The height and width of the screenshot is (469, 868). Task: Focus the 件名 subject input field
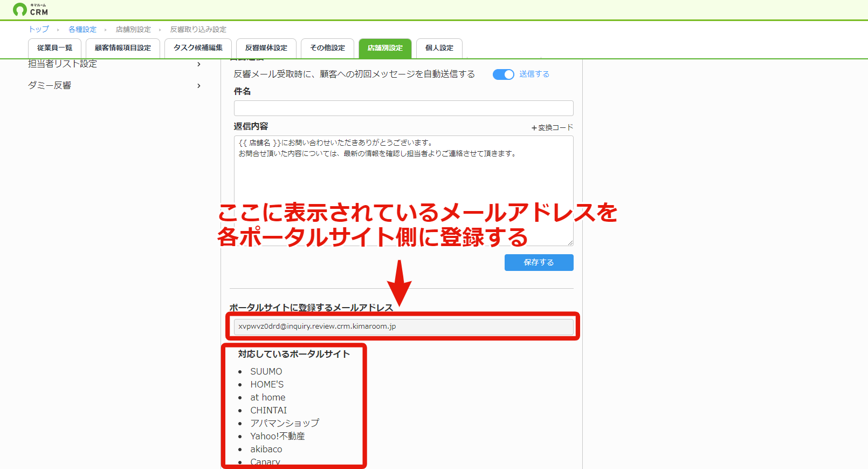tap(404, 108)
